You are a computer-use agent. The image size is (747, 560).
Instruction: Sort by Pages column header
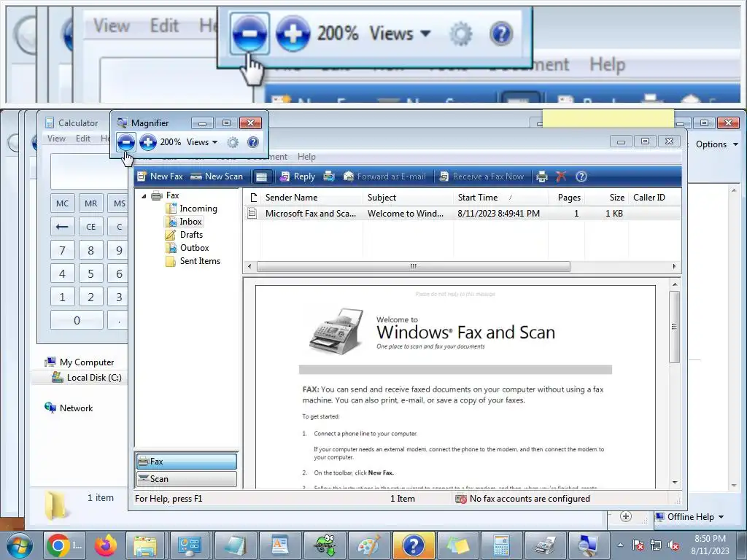point(566,197)
